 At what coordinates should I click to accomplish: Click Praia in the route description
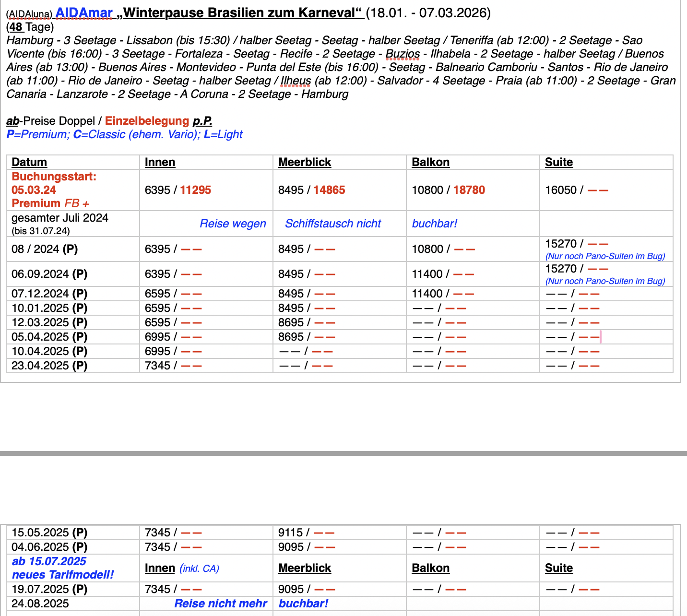pos(509,81)
